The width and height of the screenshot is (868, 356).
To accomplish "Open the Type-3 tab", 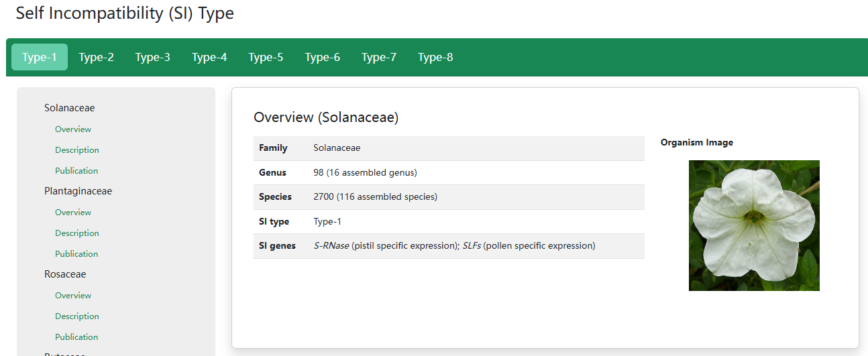I will pos(152,58).
